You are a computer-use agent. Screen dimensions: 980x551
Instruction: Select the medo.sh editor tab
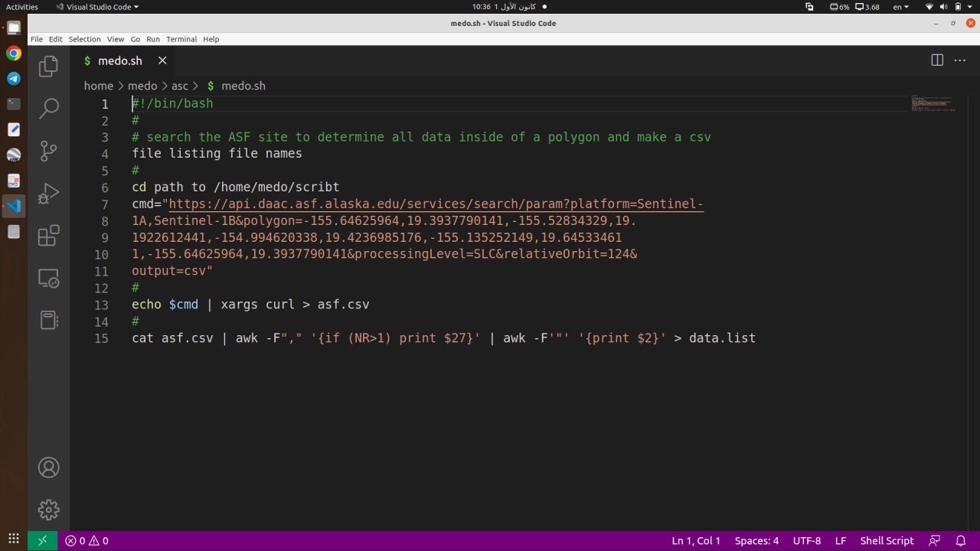119,60
